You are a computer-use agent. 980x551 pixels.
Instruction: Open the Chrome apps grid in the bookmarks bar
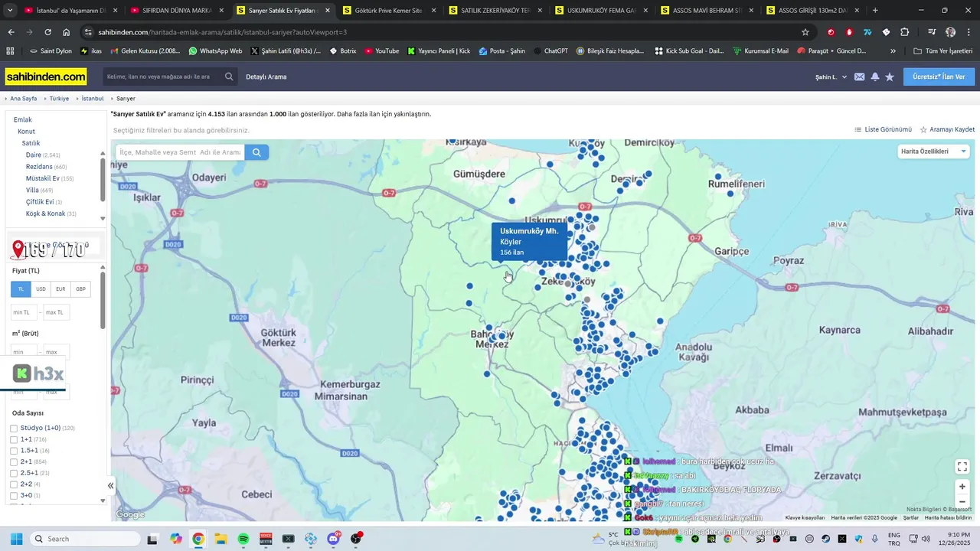[x=10, y=51]
